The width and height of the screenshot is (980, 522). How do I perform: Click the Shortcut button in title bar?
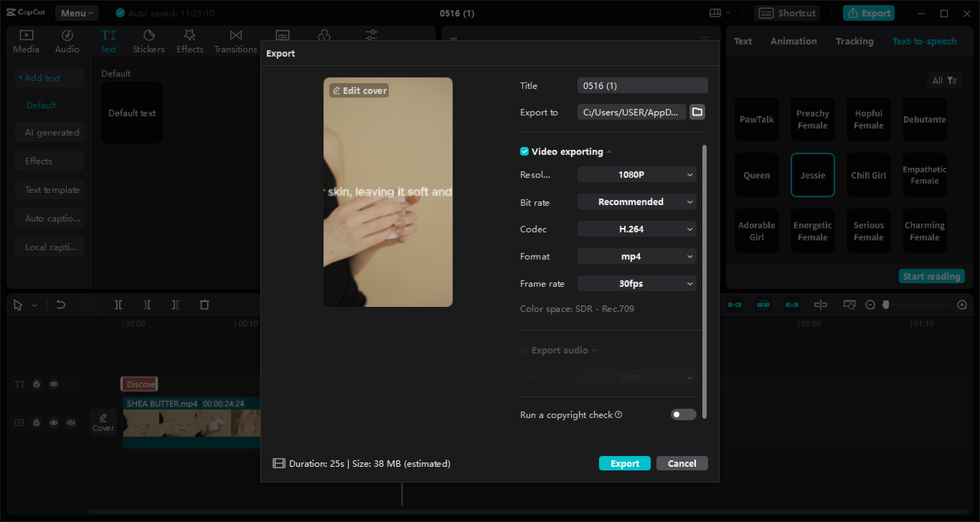[x=787, y=13]
